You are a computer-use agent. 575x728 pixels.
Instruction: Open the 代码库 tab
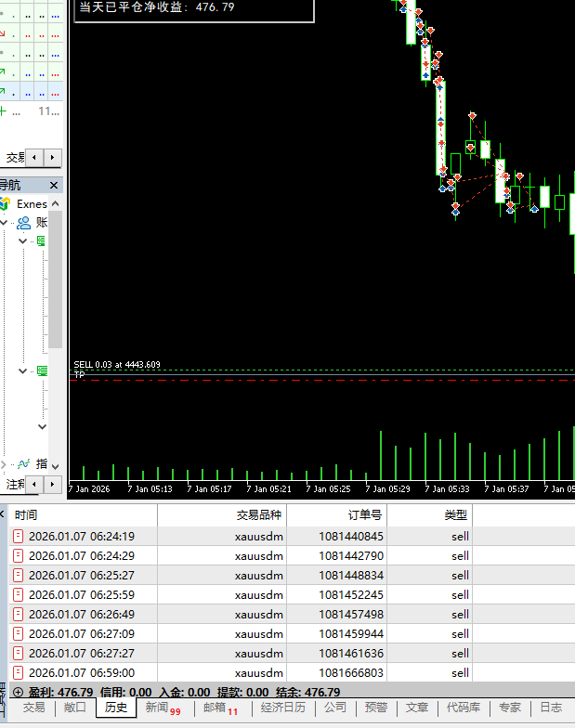coord(463,708)
